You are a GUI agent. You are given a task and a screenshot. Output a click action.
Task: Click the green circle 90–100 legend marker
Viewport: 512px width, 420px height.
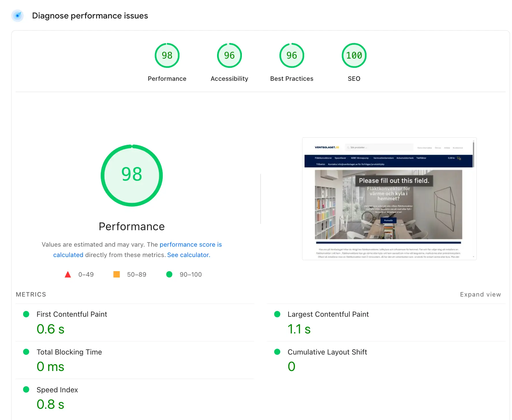click(x=169, y=274)
